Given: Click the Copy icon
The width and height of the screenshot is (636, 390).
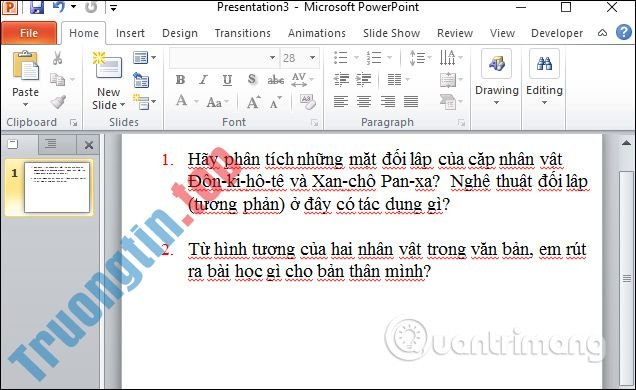Looking at the screenshot, I should [57, 79].
